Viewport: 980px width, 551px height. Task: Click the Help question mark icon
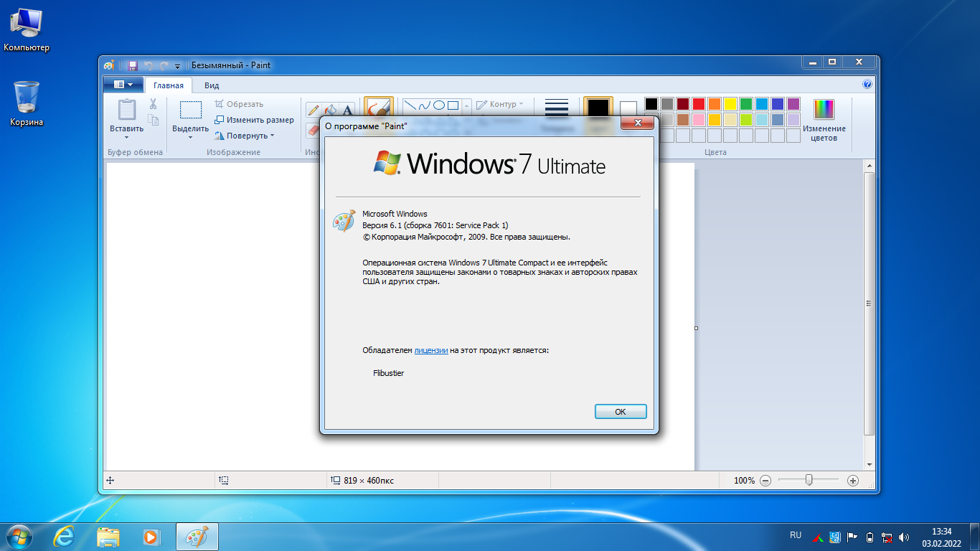[x=867, y=84]
